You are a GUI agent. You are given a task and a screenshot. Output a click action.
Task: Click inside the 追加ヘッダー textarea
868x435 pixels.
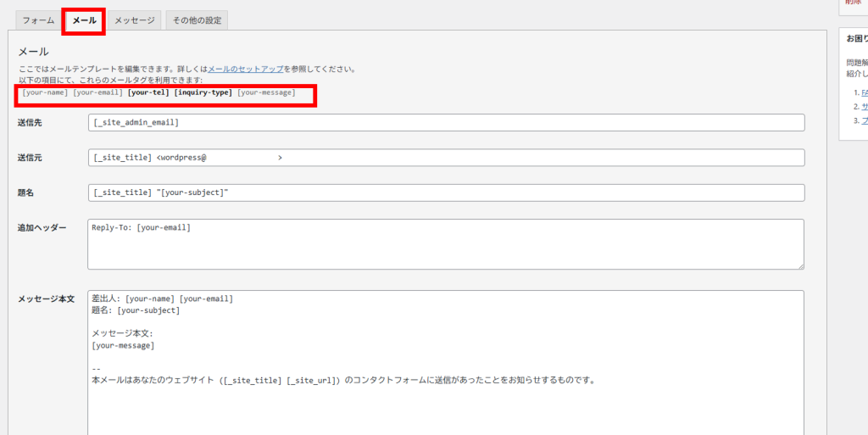click(446, 244)
